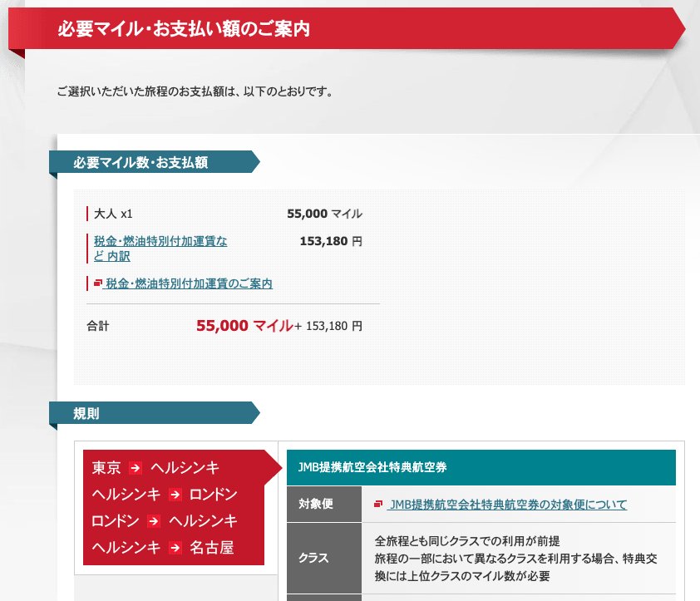Image resolution: width=700 pixels, height=601 pixels.
Task: Click 名古屋 in the itinerary panel
Action: (212, 548)
